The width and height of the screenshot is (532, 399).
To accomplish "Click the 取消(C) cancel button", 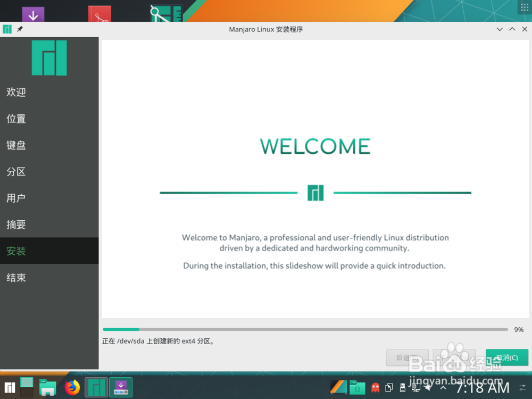I will tap(507, 358).
